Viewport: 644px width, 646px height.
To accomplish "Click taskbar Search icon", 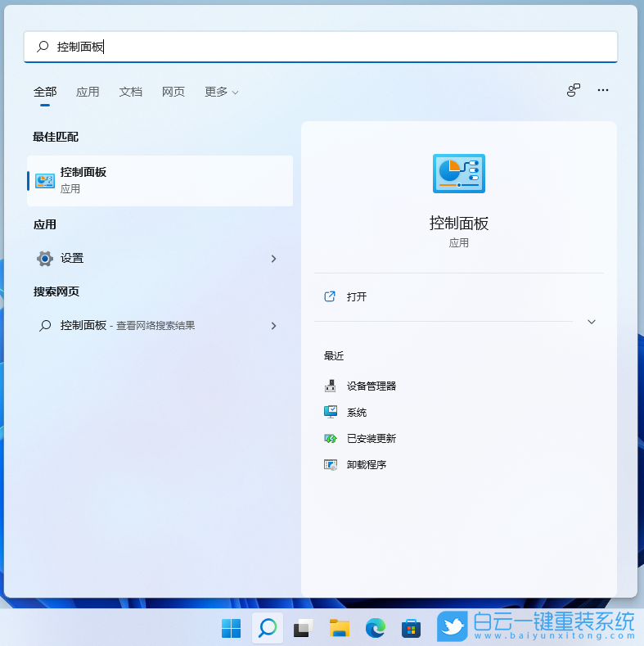I will click(x=268, y=628).
